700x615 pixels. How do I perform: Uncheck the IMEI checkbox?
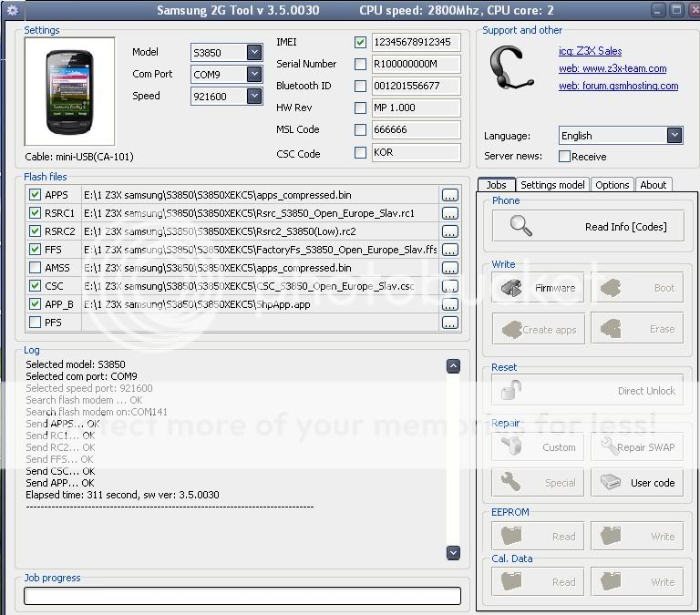360,43
